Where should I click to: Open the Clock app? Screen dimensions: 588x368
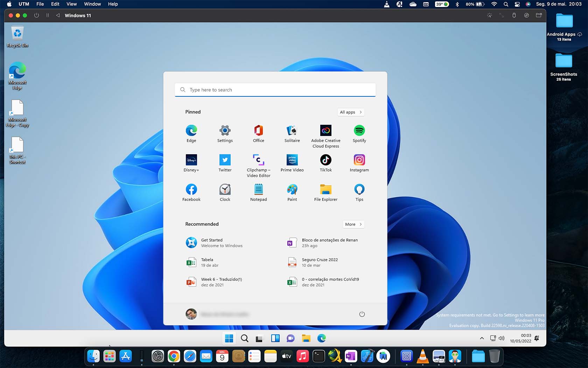225,192
